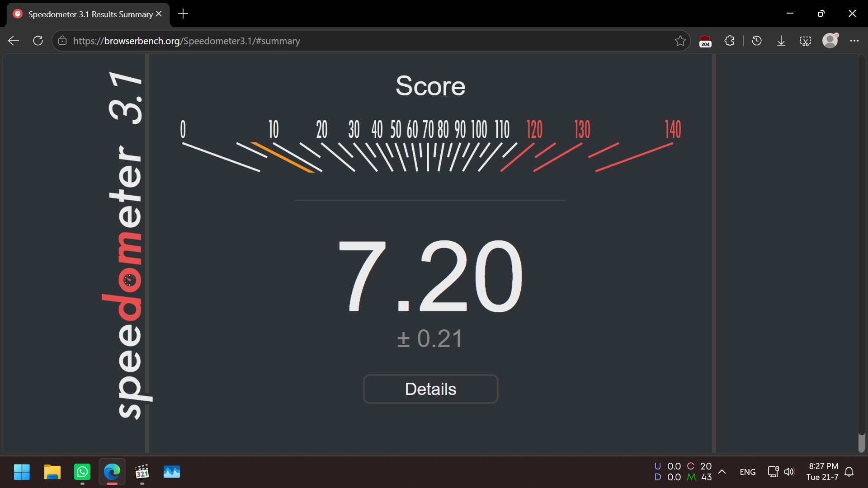The height and width of the screenshot is (488, 868).
Task: Click the score gauge dial
Action: (430, 145)
